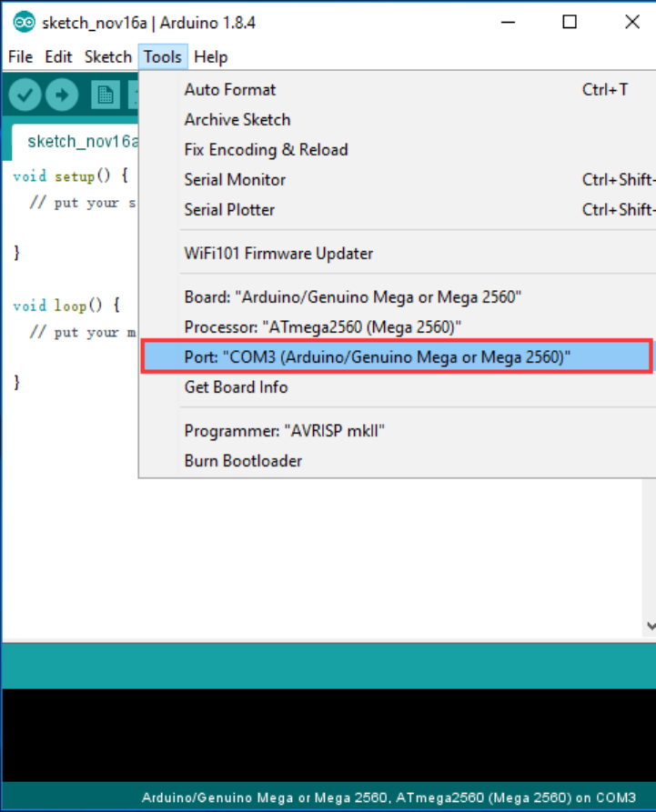Click the void loop() code line
This screenshot has width=656, height=812.
(66, 306)
